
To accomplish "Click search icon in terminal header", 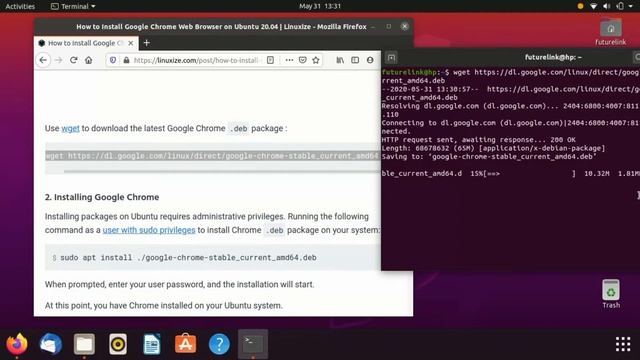I will pos(637,58).
